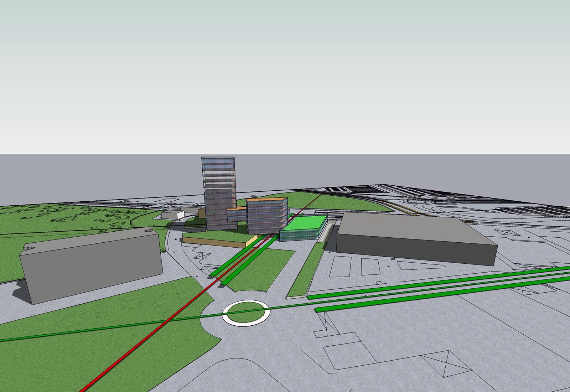The height and width of the screenshot is (392, 570).
Task: Select the tall glass tower building
Action: pos(219,193)
